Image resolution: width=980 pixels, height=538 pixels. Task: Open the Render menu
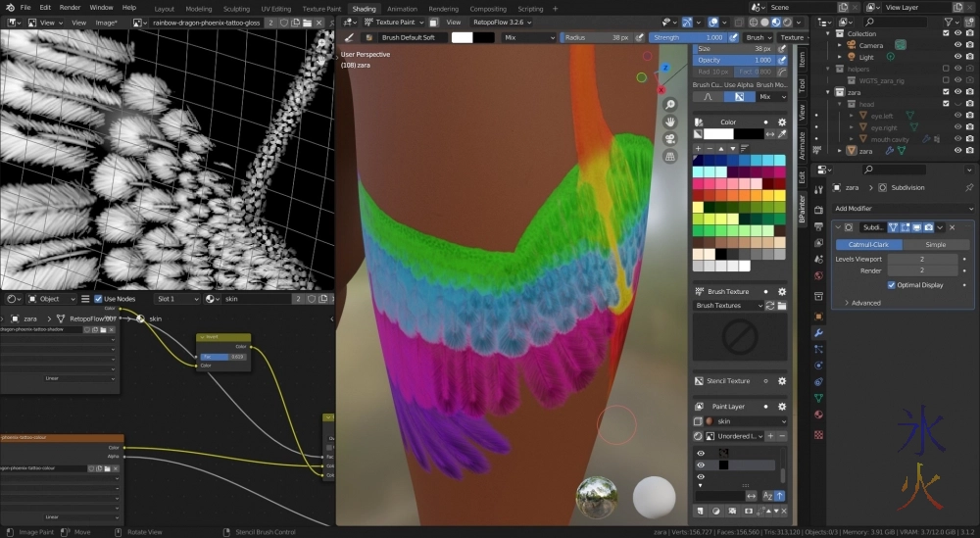tap(71, 8)
